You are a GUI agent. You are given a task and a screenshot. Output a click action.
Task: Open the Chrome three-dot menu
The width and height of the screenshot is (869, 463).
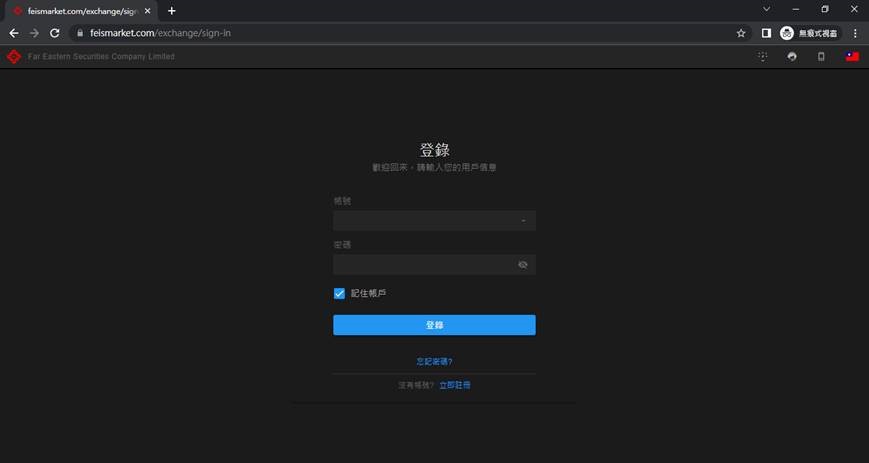(855, 33)
